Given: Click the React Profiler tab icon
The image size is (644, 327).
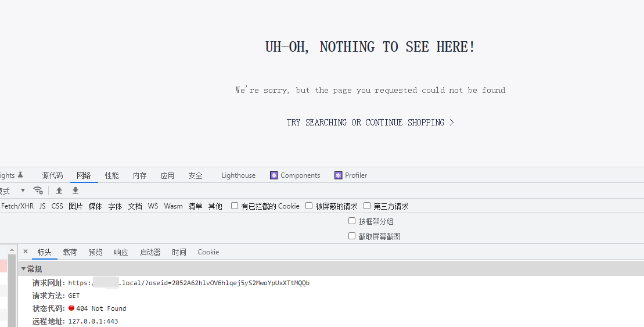Looking at the screenshot, I should pos(338,175).
